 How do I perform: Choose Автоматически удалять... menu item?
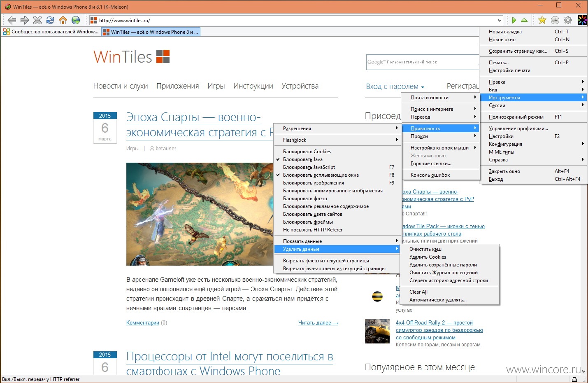(x=450, y=300)
